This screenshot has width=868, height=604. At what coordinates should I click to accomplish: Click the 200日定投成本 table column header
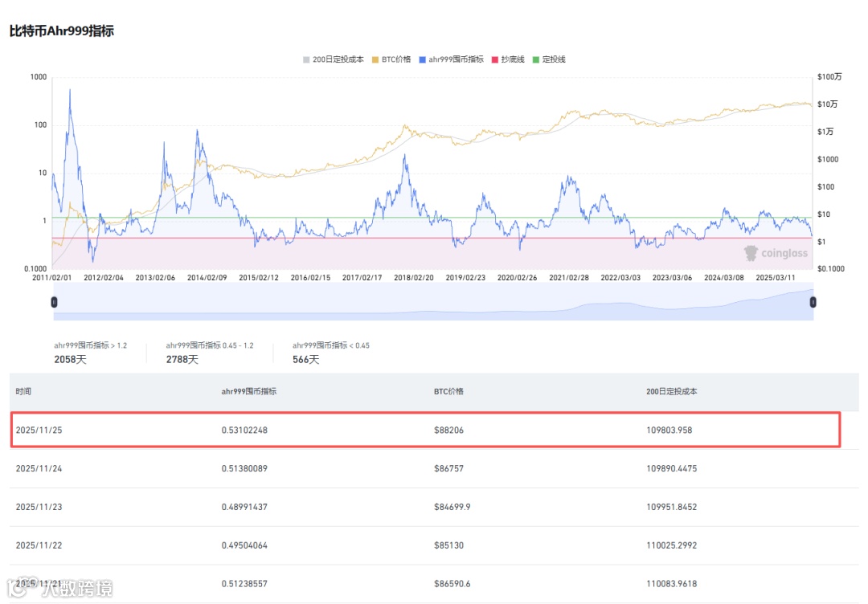coord(671,392)
